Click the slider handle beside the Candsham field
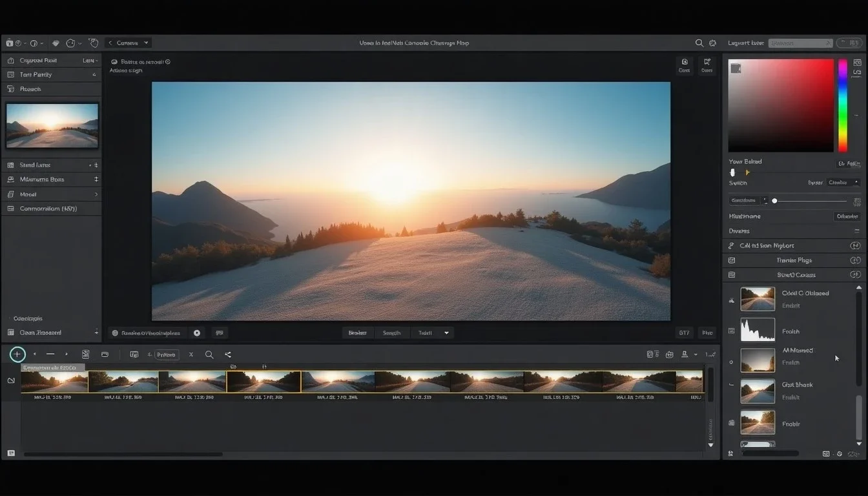The height and width of the screenshot is (496, 868). click(x=774, y=201)
